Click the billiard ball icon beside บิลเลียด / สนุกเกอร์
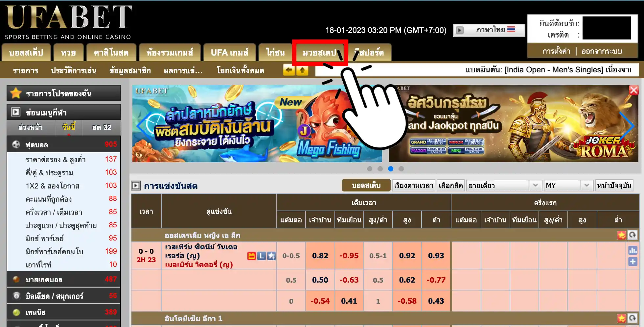Image resolution: width=644 pixels, height=327 pixels. [16, 296]
